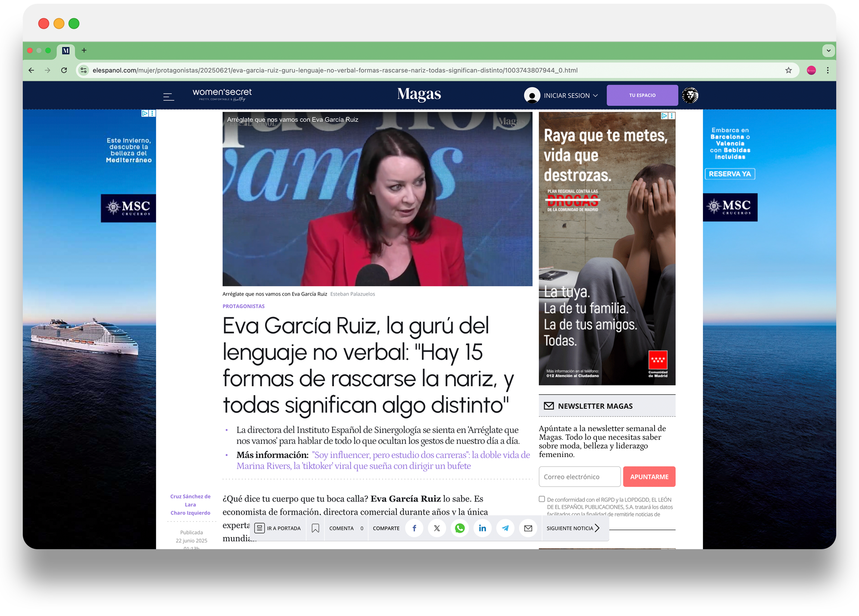Open the COMENTA comments section

click(346, 528)
